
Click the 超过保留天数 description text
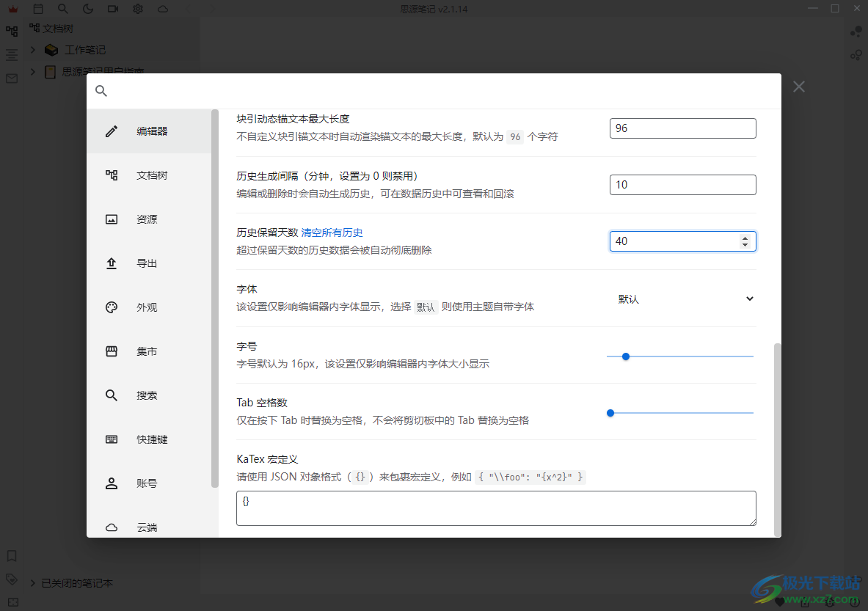point(334,250)
